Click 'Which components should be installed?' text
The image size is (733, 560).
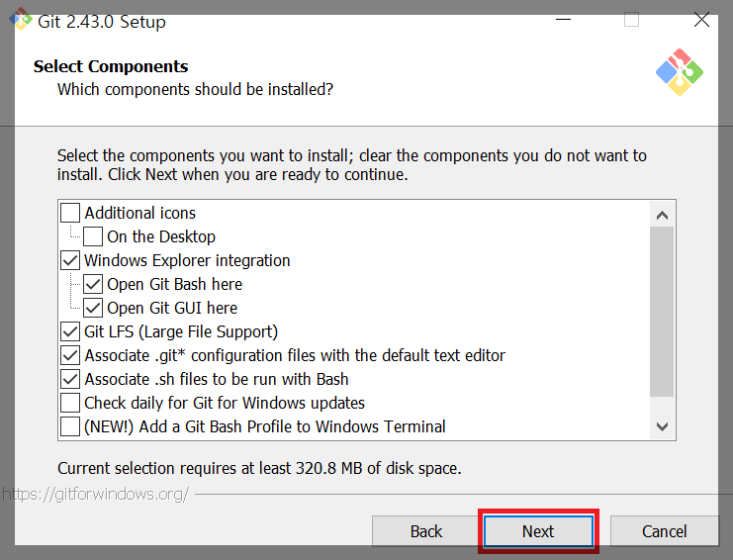click(196, 89)
